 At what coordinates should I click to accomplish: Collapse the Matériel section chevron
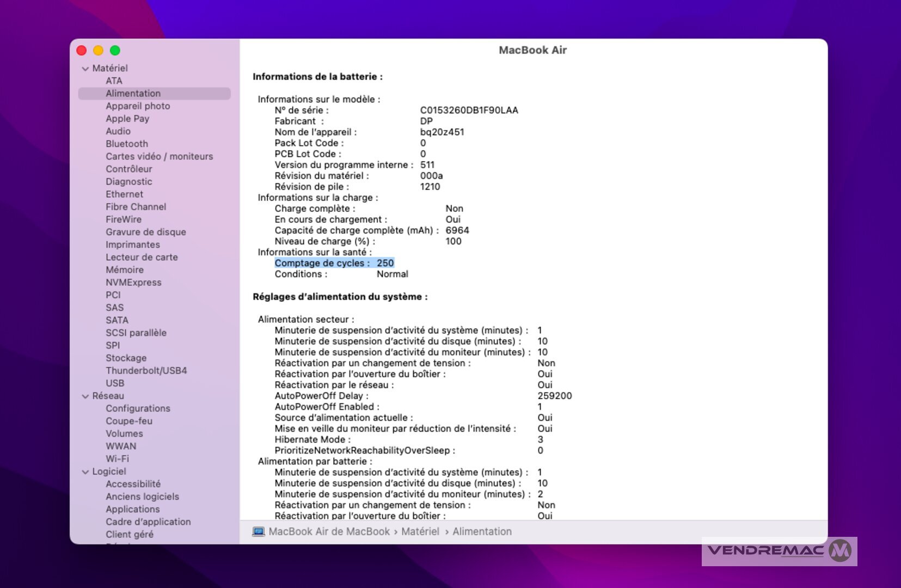(x=85, y=69)
